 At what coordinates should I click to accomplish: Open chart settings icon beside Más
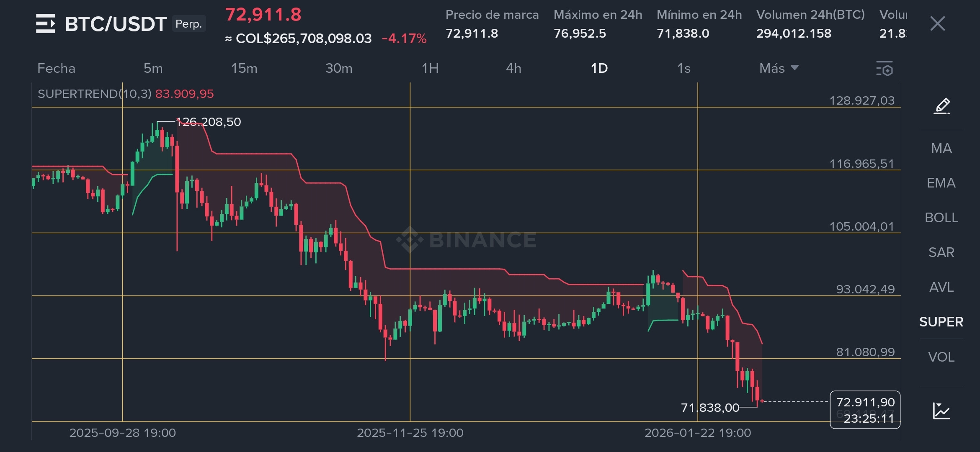[x=885, y=69]
